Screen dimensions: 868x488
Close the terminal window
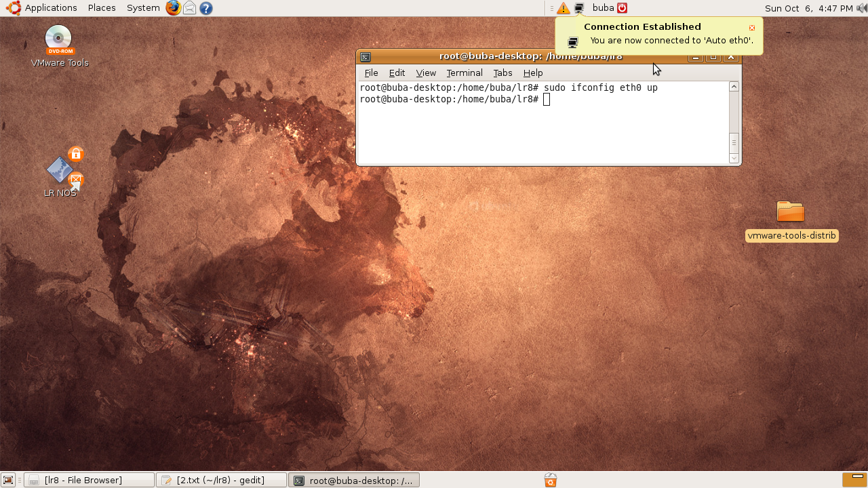(730, 57)
